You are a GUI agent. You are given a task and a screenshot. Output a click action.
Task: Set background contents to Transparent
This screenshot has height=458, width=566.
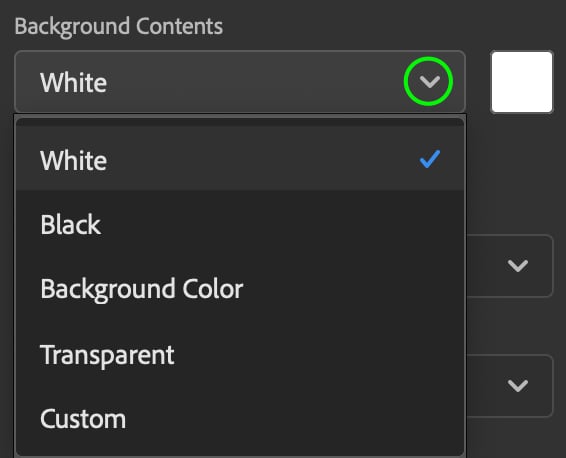tap(240, 355)
